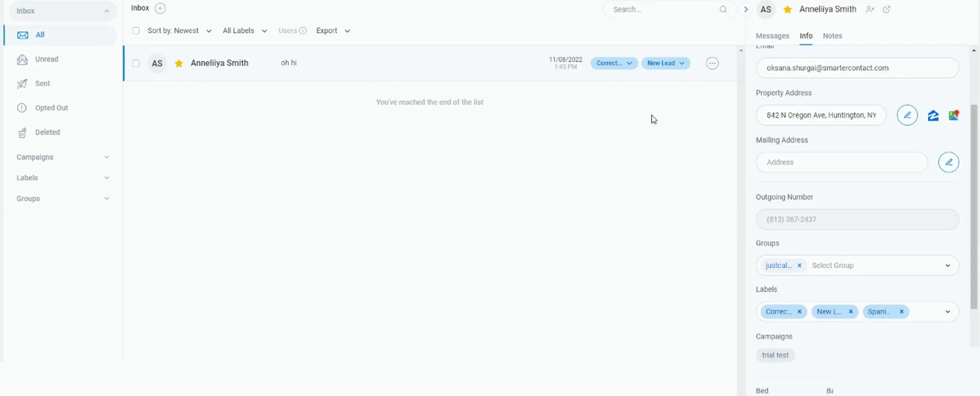Collapse the contact side panel arrow
The image size is (980, 396).
(x=746, y=9)
